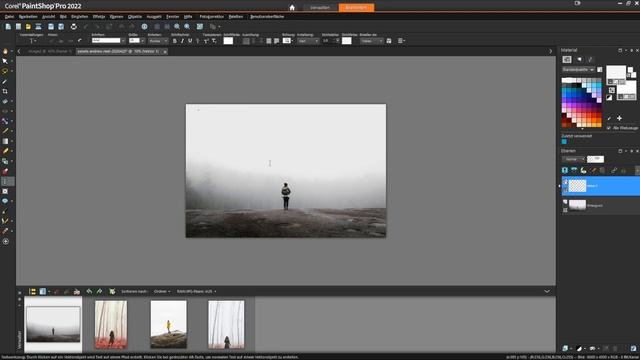Open the RAW/JPG-Paare dropdown
Viewport: 640px width, 360px height.
pyautogui.click(x=196, y=291)
